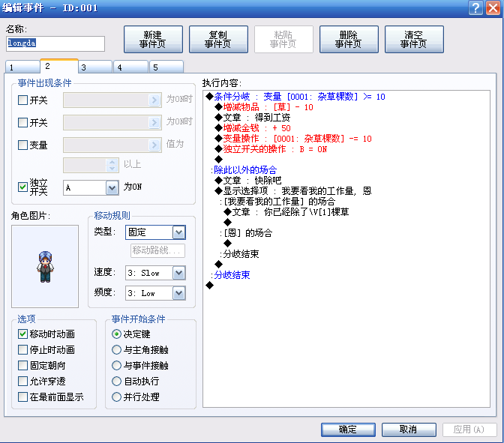Open the 类型 固定 movement dropdown
This screenshot has width=504, height=443.
[x=179, y=232]
